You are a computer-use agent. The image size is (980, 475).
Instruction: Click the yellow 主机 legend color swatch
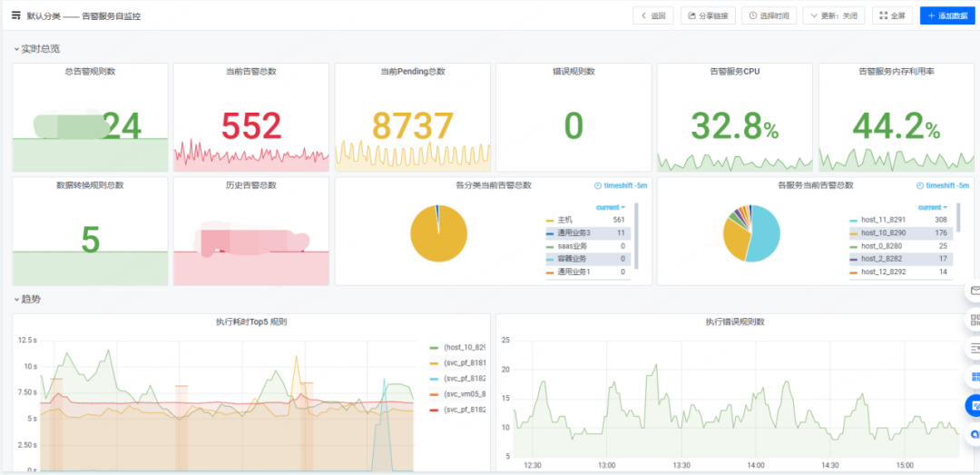click(x=550, y=221)
